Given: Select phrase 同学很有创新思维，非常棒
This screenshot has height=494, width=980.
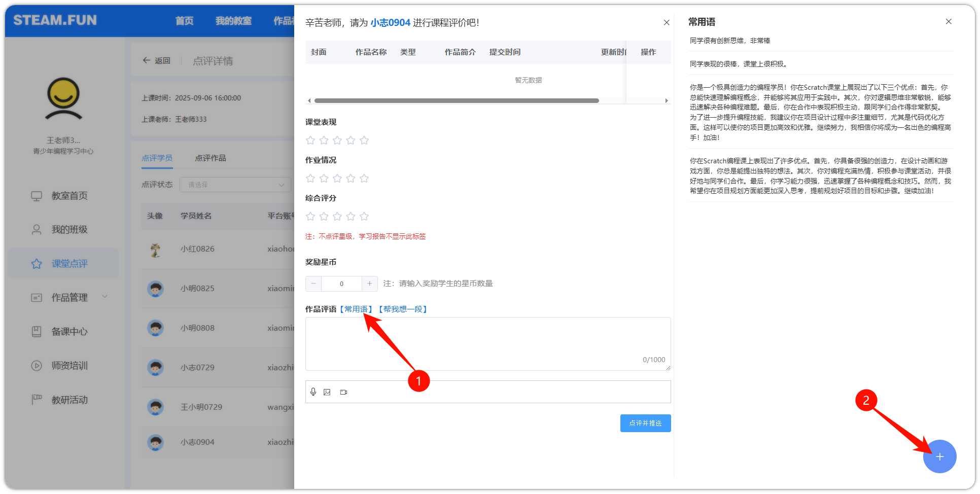Looking at the screenshot, I should click(730, 41).
